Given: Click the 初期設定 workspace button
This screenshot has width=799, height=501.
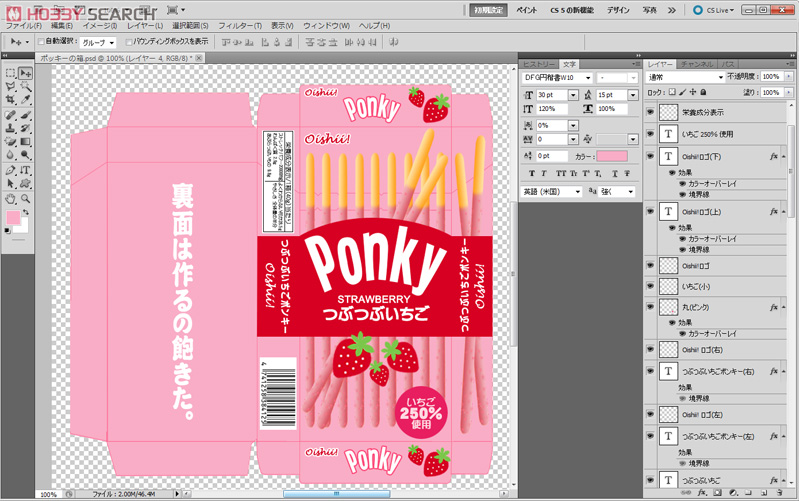Looking at the screenshot, I should point(488,10).
